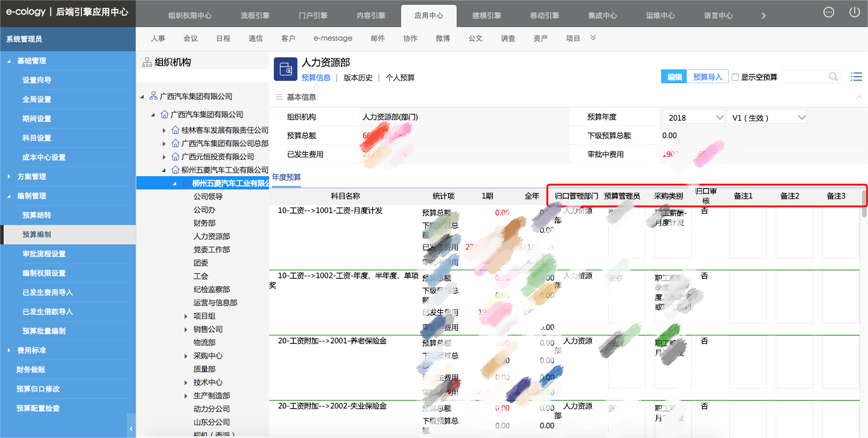Select the 人事 module menu
The image size is (868, 438).
[x=158, y=38]
